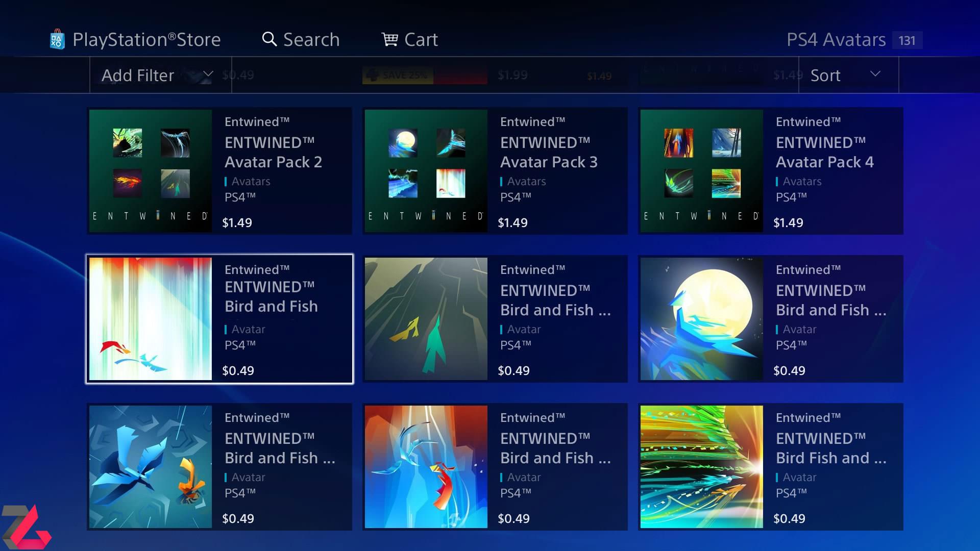Select ENTWINED Avatar Pack 3 title

click(549, 152)
